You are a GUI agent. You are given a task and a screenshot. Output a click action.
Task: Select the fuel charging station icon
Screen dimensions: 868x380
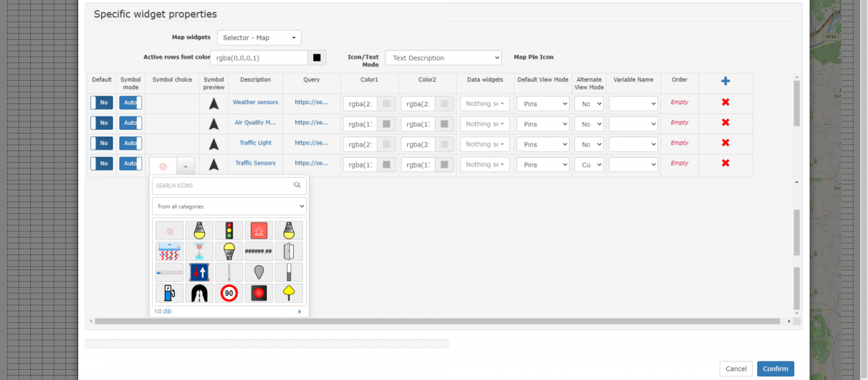tap(170, 293)
